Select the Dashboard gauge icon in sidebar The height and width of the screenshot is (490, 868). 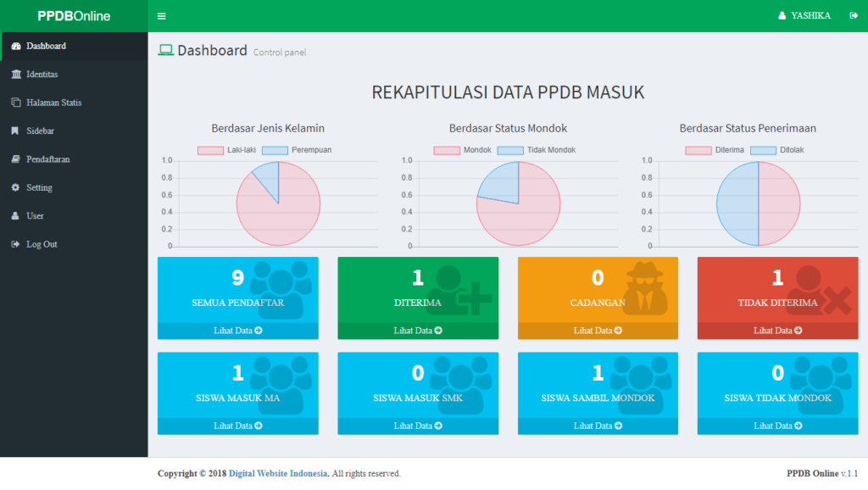coord(14,46)
